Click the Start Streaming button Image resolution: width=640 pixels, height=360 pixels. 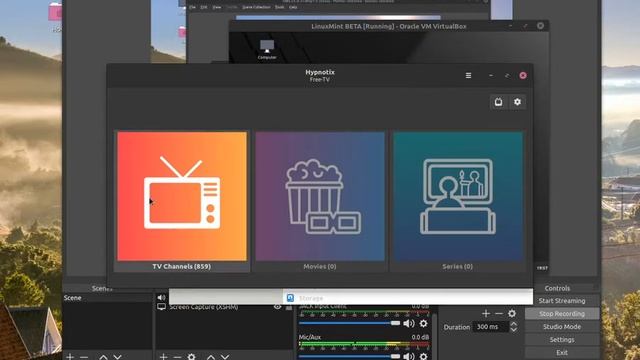click(562, 301)
